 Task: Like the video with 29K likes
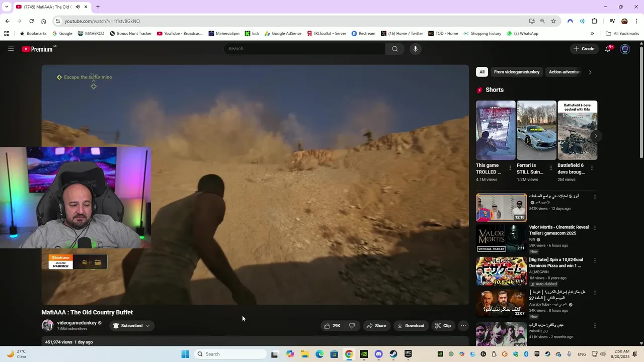pyautogui.click(x=332, y=326)
